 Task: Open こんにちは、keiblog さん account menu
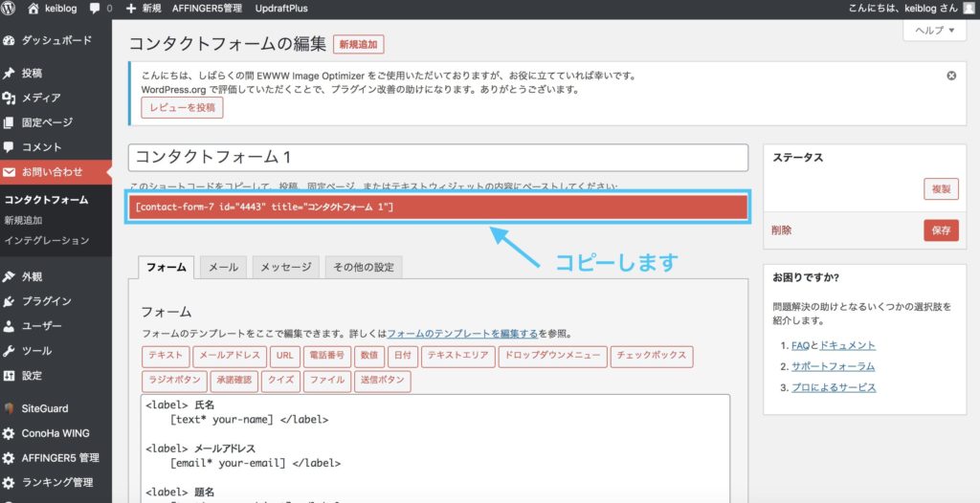click(x=902, y=9)
